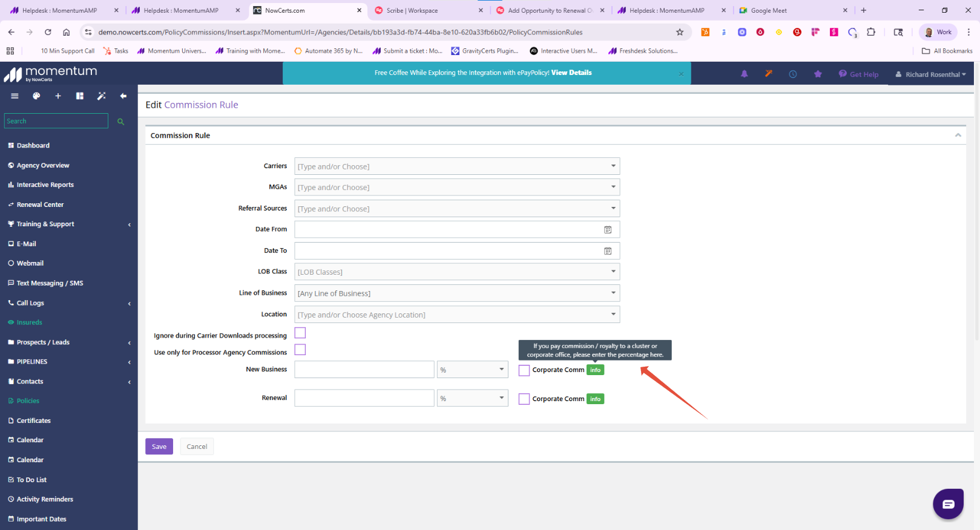Cancel editing the commission rule
This screenshot has width=980, height=530.
coord(197,447)
